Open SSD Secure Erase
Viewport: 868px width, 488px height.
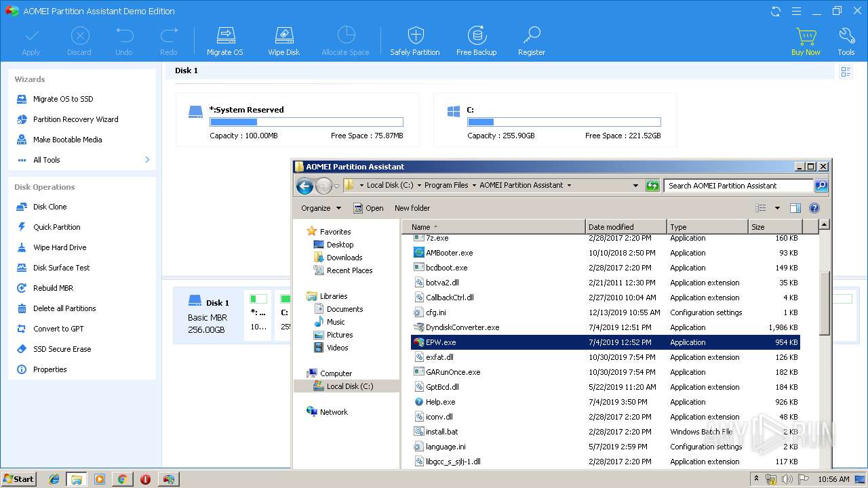pyautogui.click(x=62, y=349)
